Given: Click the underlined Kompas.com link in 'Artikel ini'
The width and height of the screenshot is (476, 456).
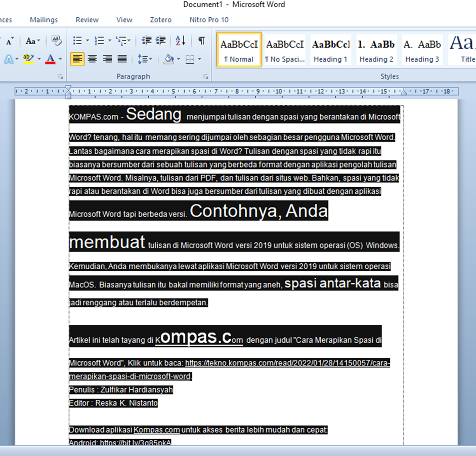Looking at the screenshot, I should coord(199,338).
